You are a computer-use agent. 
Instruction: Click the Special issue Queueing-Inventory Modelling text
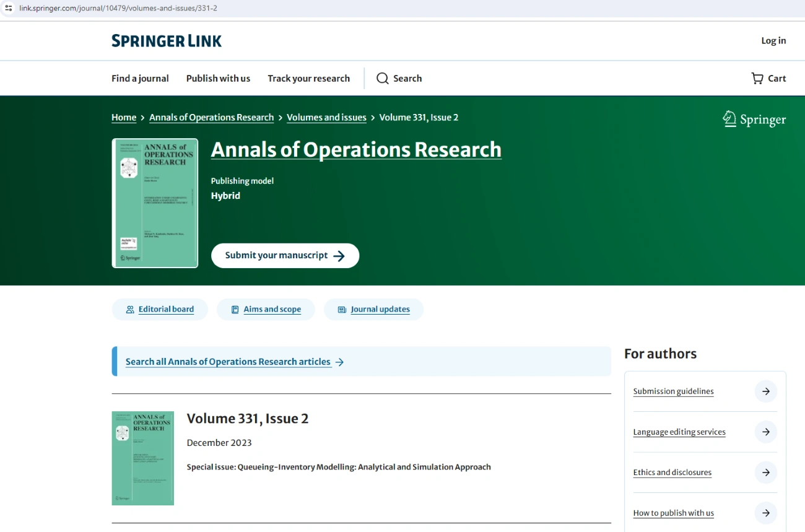click(x=339, y=467)
